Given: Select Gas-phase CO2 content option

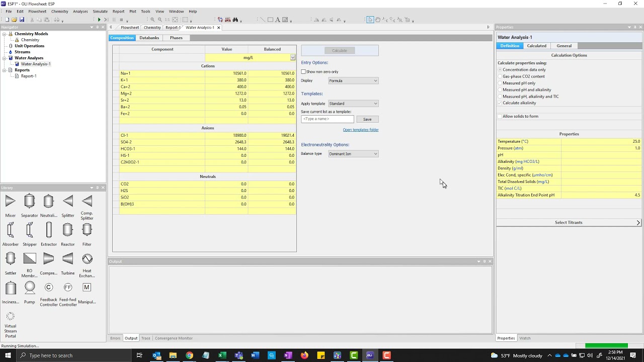Looking at the screenshot, I should [x=500, y=76].
